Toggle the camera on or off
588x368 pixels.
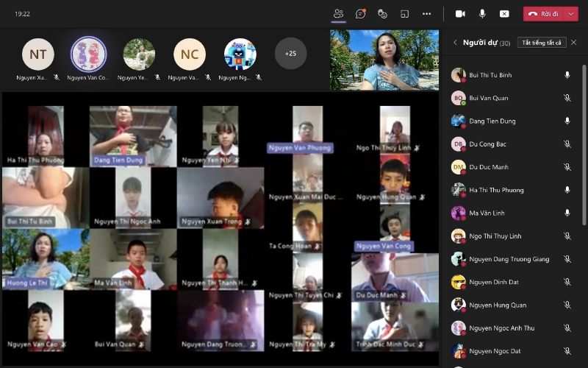pyautogui.click(x=460, y=13)
